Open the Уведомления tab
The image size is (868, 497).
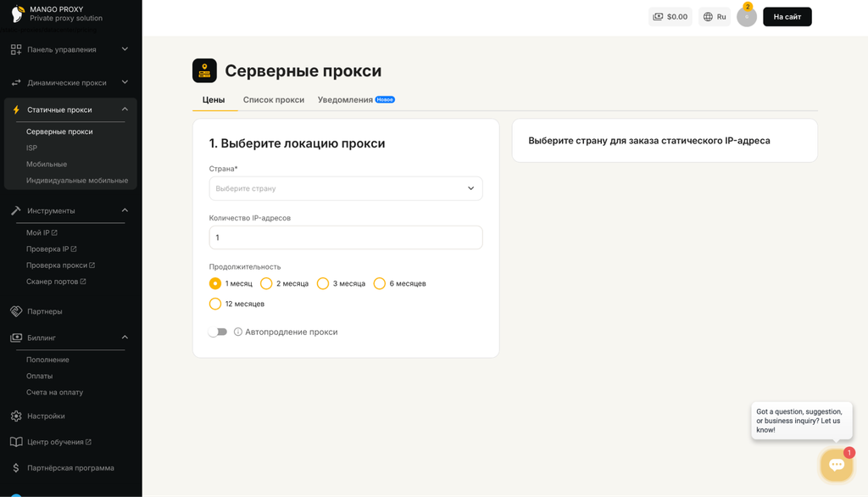coord(345,100)
